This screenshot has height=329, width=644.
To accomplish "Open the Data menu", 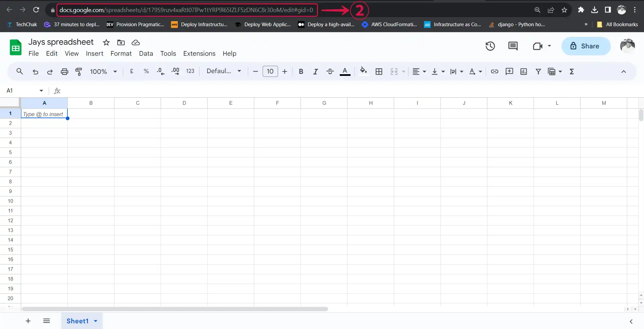I will tap(146, 53).
